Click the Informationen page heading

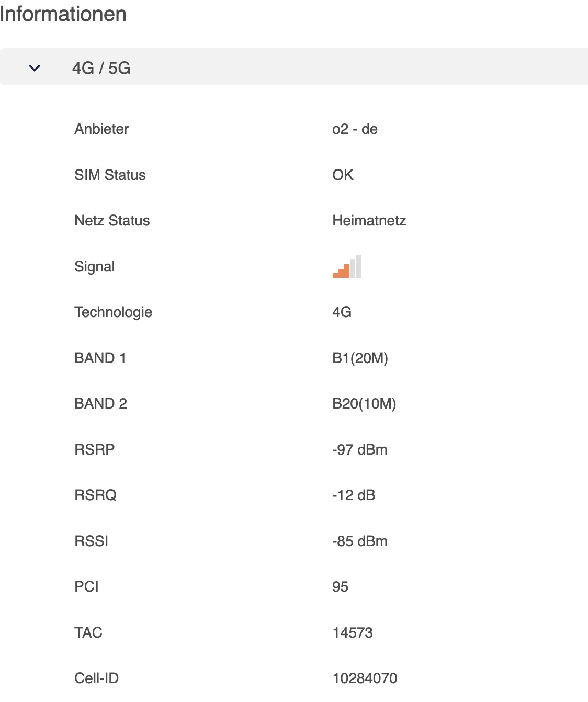63,14
